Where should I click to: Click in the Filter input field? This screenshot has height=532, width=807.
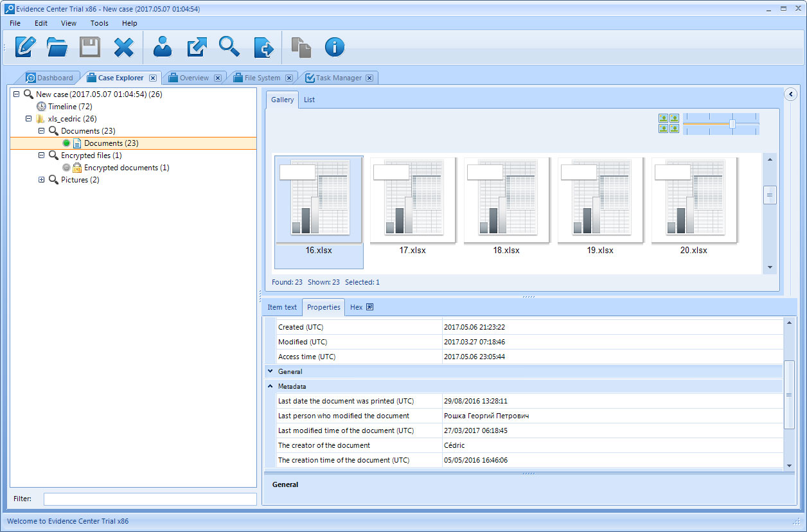[x=150, y=499]
